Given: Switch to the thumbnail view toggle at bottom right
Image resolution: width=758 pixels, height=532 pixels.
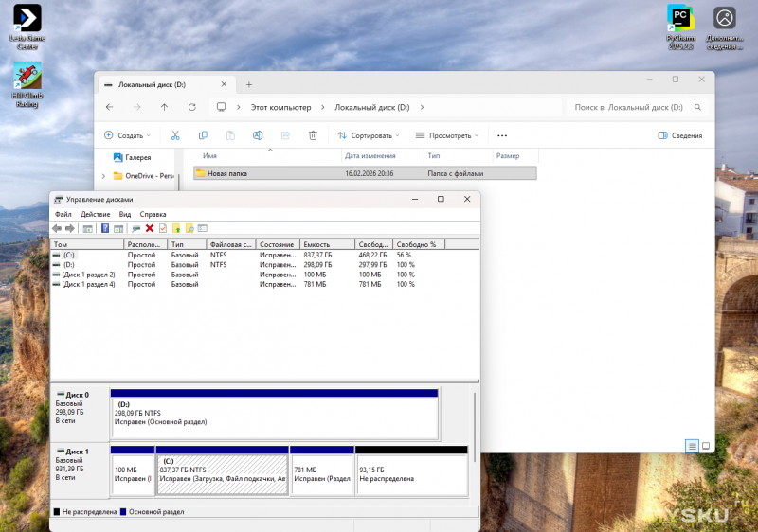Looking at the screenshot, I should tap(706, 445).
